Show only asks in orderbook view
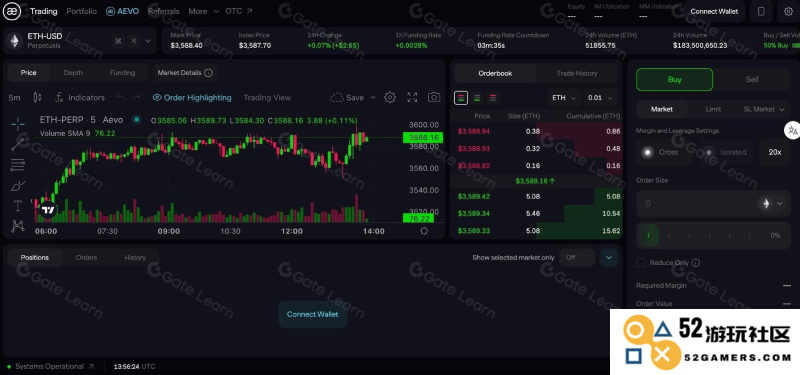 [x=492, y=97]
